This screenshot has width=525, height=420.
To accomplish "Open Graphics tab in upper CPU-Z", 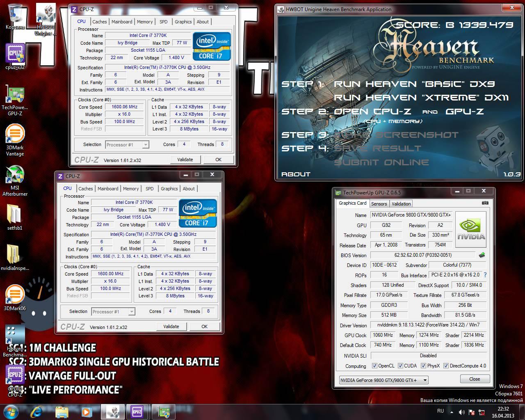I will [183, 22].
